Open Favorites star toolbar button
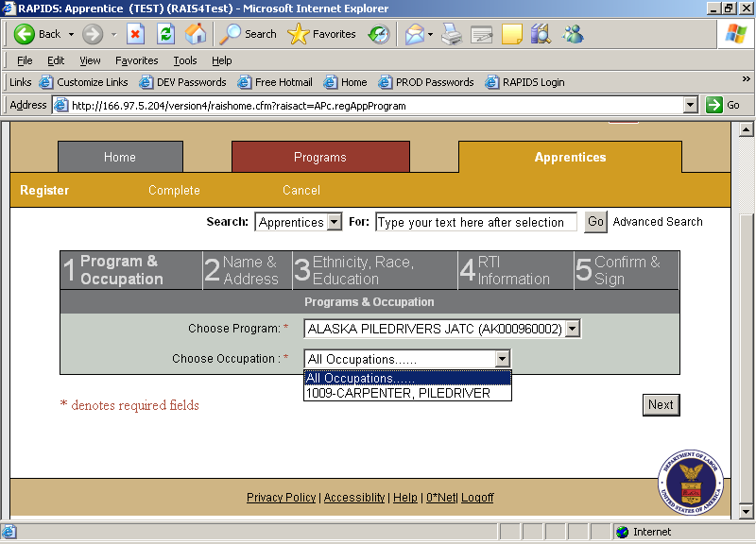Image resolution: width=756 pixels, height=544 pixels. 321,34
